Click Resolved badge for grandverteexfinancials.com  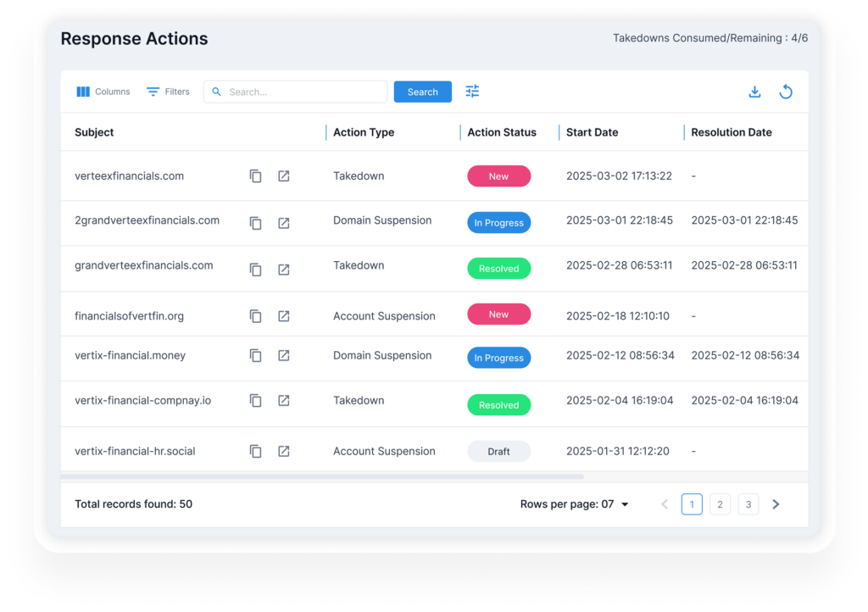coord(498,269)
